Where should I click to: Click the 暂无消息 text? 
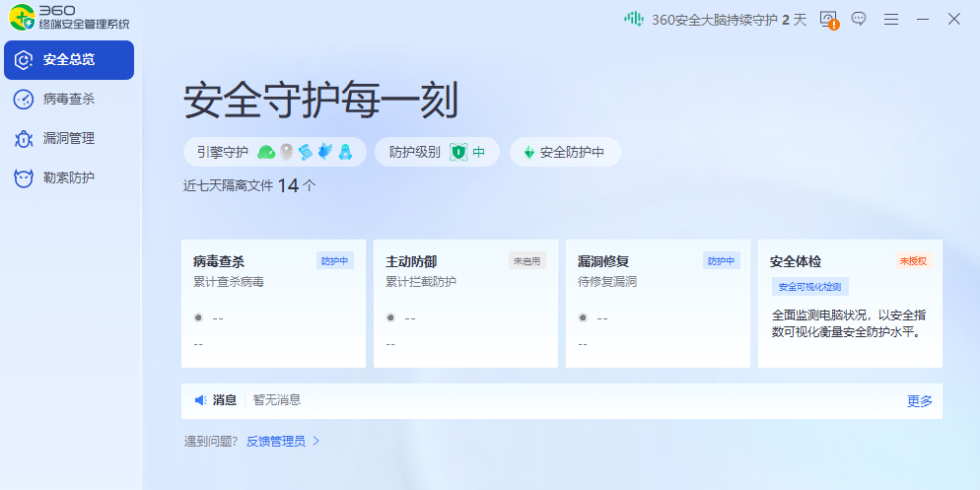277,400
